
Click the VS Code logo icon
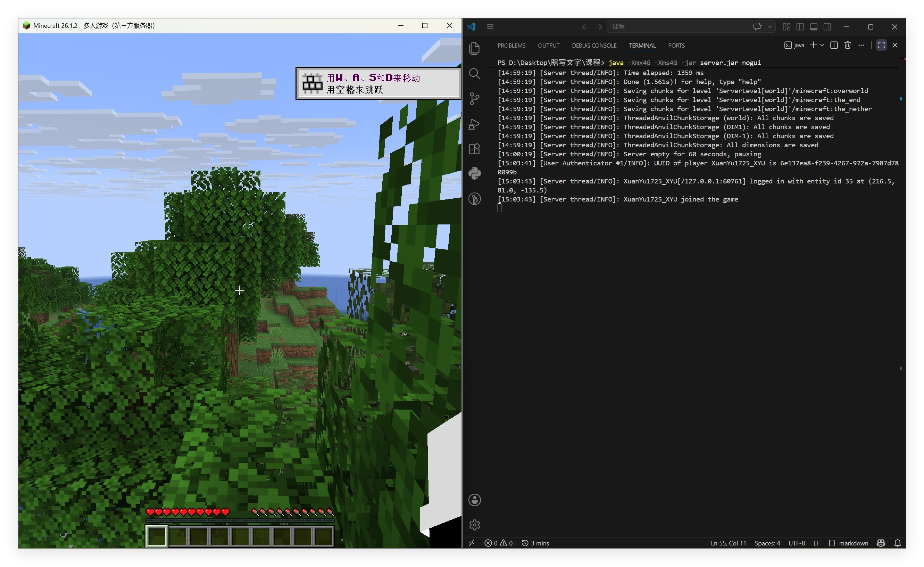click(x=471, y=27)
